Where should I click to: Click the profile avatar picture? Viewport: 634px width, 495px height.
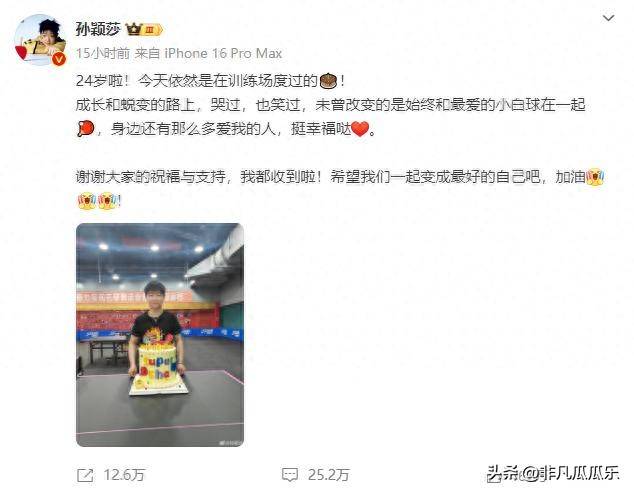40,40
